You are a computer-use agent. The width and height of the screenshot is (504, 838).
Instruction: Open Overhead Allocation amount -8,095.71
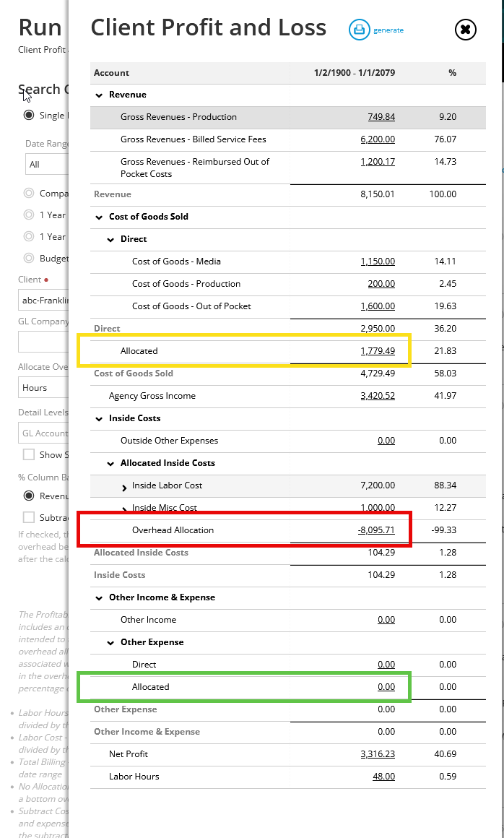pyautogui.click(x=376, y=530)
